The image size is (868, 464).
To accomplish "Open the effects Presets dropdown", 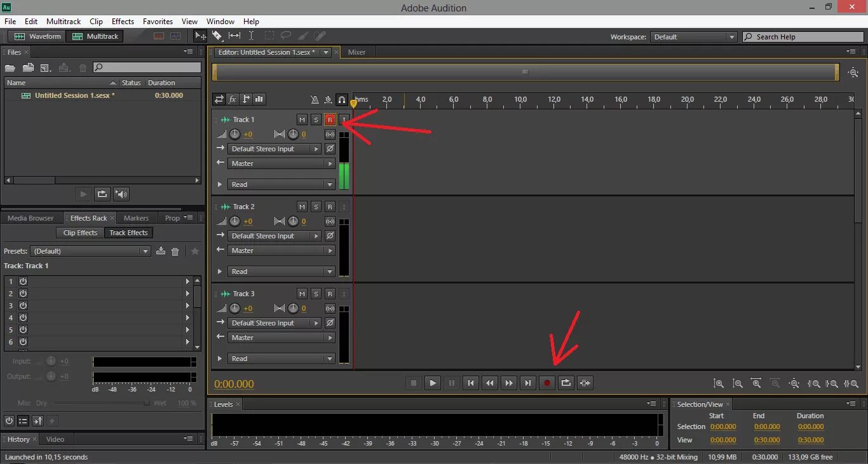I will tap(92, 251).
